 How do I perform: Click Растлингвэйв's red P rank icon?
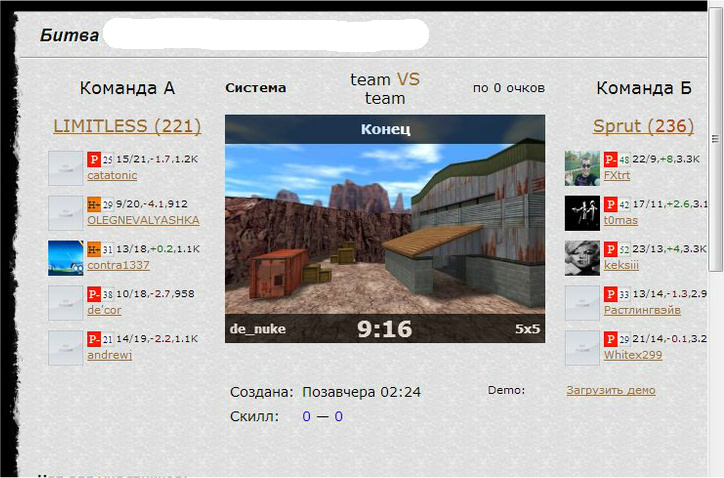[x=610, y=294]
